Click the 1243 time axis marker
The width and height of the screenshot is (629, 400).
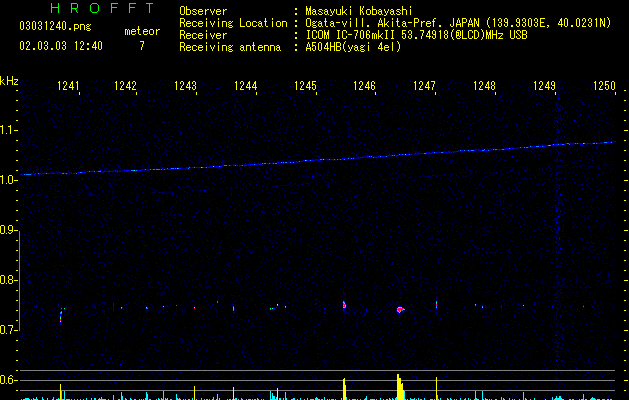tap(185, 86)
